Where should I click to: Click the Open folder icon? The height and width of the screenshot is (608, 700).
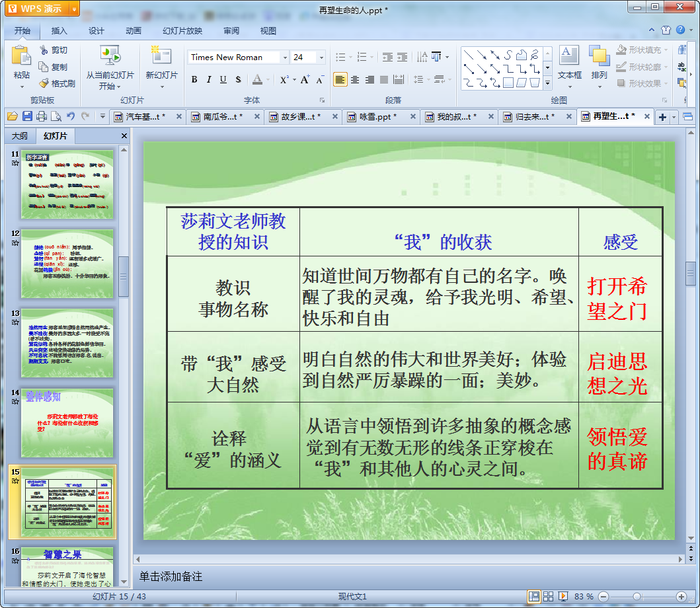point(13,116)
